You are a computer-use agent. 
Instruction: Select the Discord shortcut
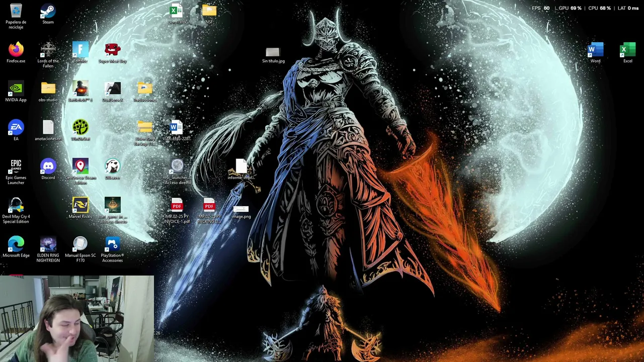[48, 169]
